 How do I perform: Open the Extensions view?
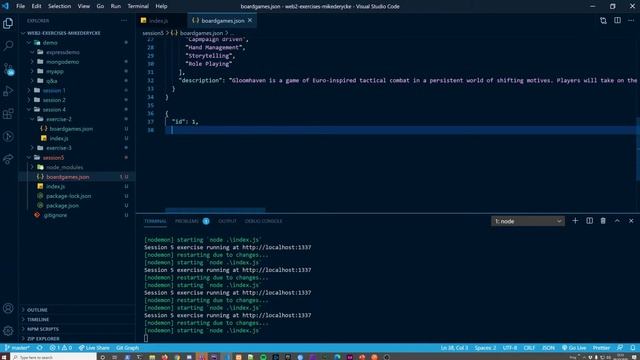[8, 113]
